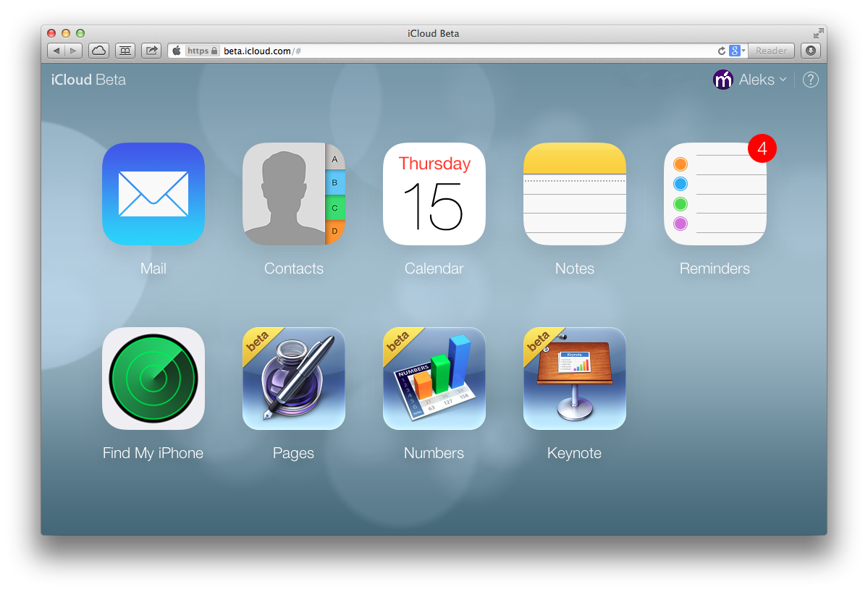Open the Mail app

(x=153, y=194)
